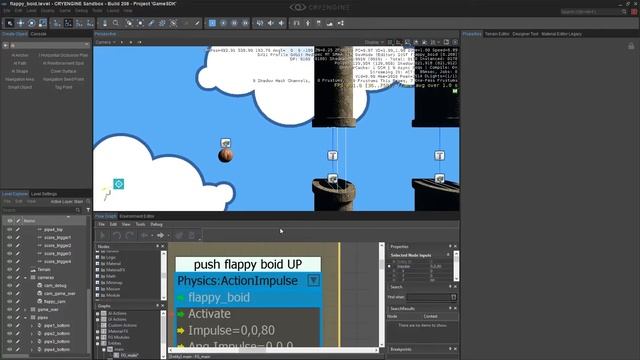
Task: Click the Find what input field
Action: pyautogui.click(x=428, y=297)
